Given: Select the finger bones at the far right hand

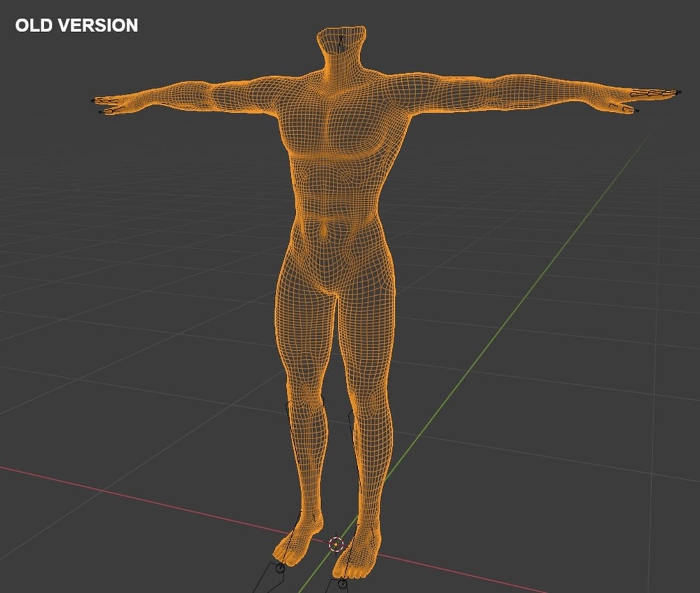Looking at the screenshot, I should point(655,93).
